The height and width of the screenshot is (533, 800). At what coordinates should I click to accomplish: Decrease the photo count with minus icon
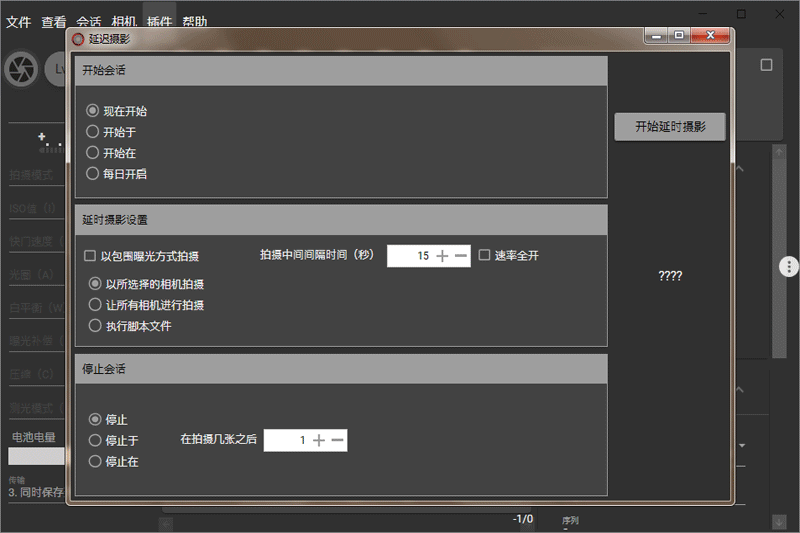pyautogui.click(x=337, y=440)
